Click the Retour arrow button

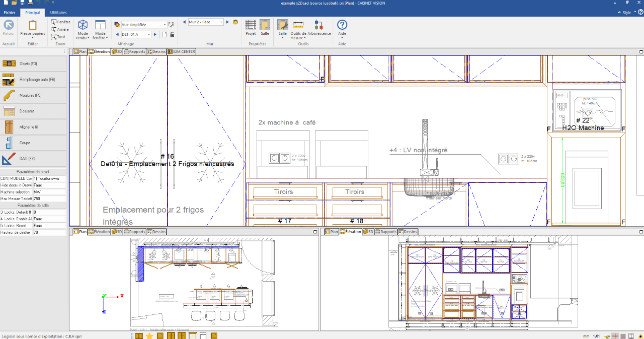9,28
